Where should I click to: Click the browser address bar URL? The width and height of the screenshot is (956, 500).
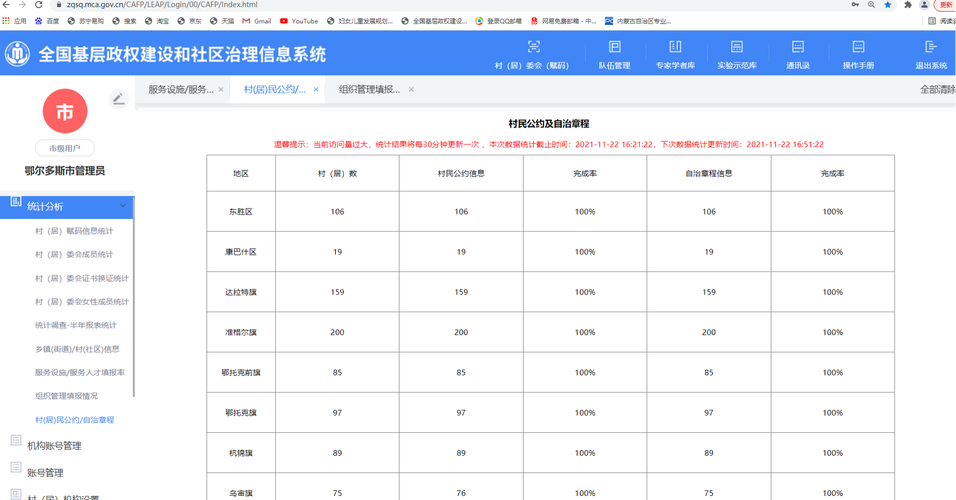pyautogui.click(x=200, y=5)
